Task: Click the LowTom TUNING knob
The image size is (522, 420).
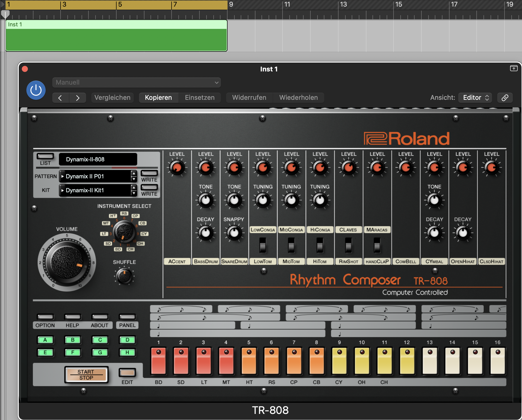Action: tap(263, 200)
